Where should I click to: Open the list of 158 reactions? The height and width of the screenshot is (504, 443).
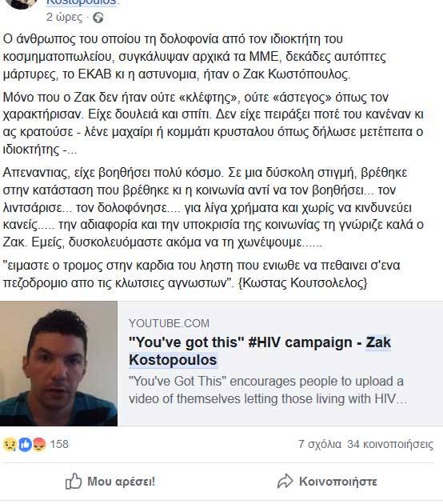click(x=59, y=444)
